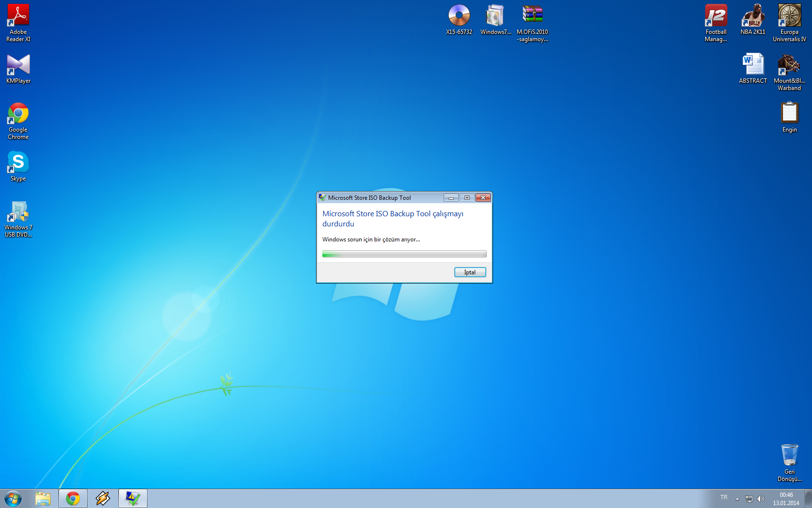Launch KMPlayer from the desktop
Screen dimensions: 812x508
[18, 69]
